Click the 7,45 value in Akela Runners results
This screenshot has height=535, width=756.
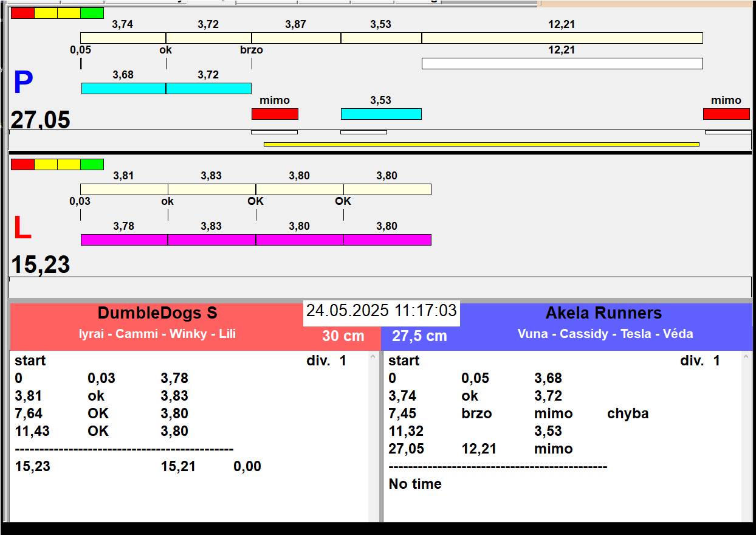click(402, 413)
